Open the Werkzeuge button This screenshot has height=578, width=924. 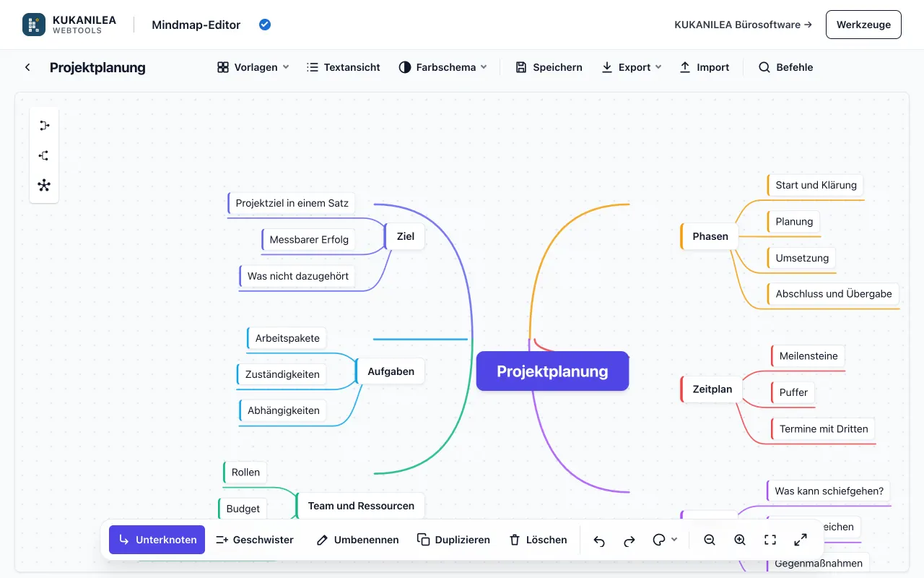coord(863,25)
